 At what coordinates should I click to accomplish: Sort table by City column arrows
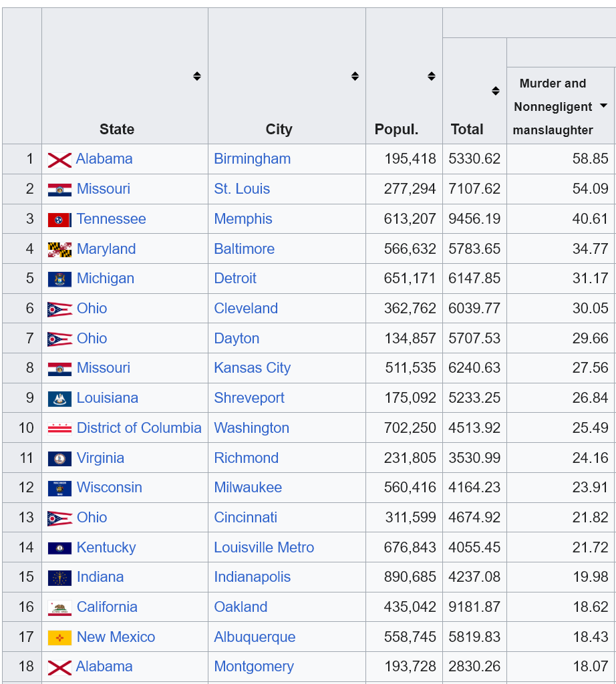point(355,76)
